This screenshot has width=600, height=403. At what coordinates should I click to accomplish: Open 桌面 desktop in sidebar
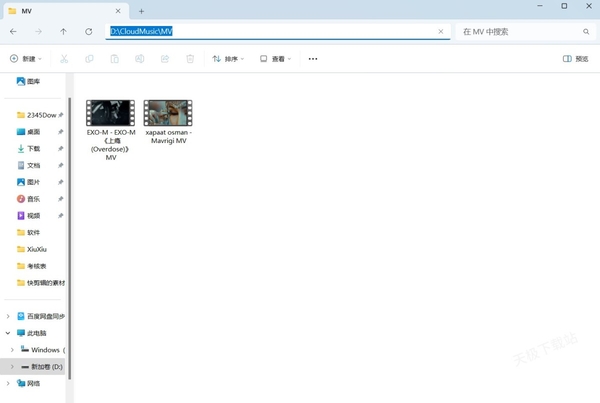(x=29, y=132)
